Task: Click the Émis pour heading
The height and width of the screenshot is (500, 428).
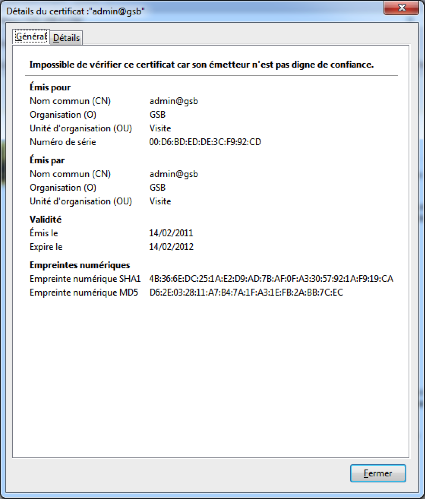Action: (x=50, y=87)
